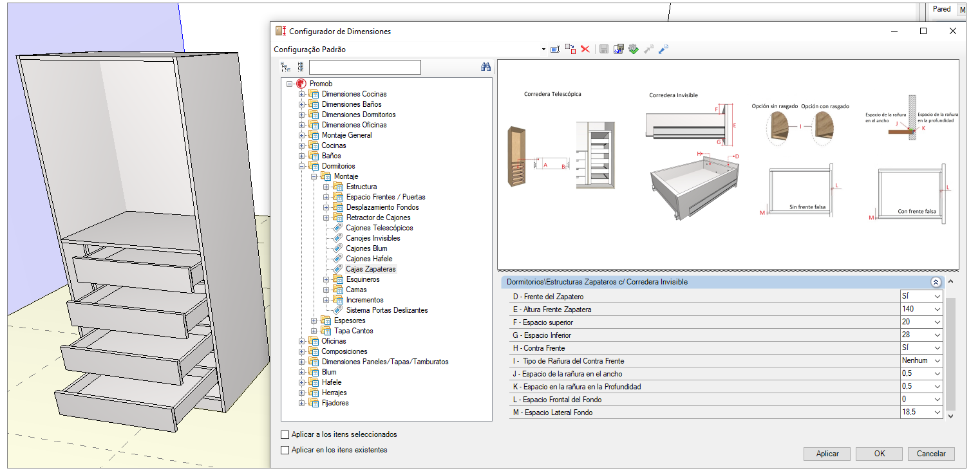Select the Montaje General tree item
This screenshot has height=473, width=980.
[x=346, y=135]
